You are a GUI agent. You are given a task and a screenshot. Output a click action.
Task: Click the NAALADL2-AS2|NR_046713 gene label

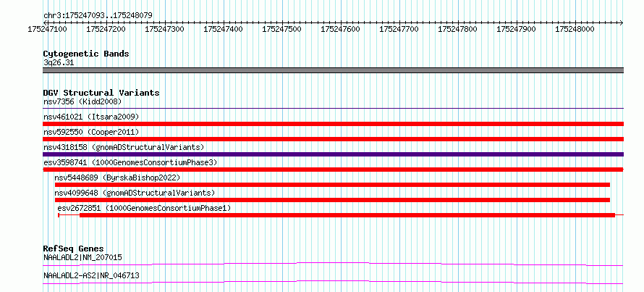tap(91, 275)
